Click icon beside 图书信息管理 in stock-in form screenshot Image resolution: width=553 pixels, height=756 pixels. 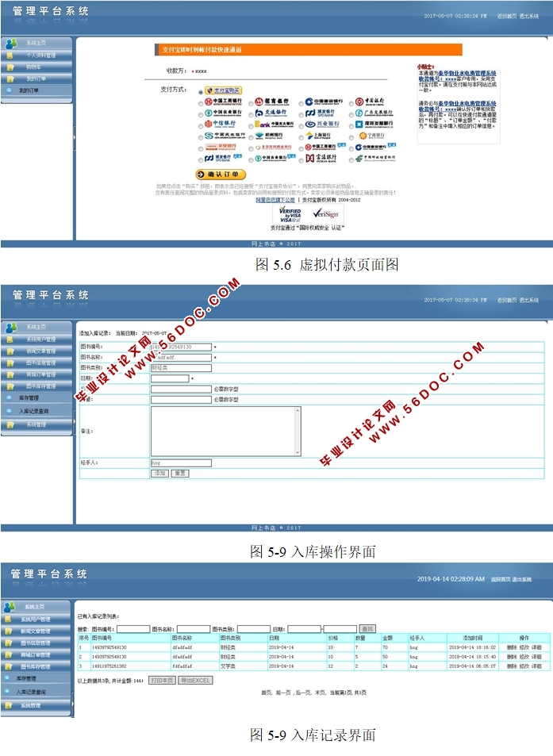point(10,363)
